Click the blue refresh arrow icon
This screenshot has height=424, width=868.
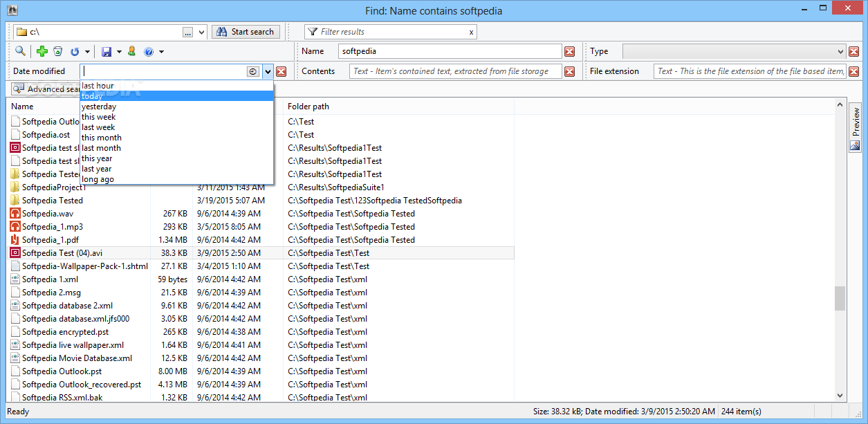[x=75, y=51]
